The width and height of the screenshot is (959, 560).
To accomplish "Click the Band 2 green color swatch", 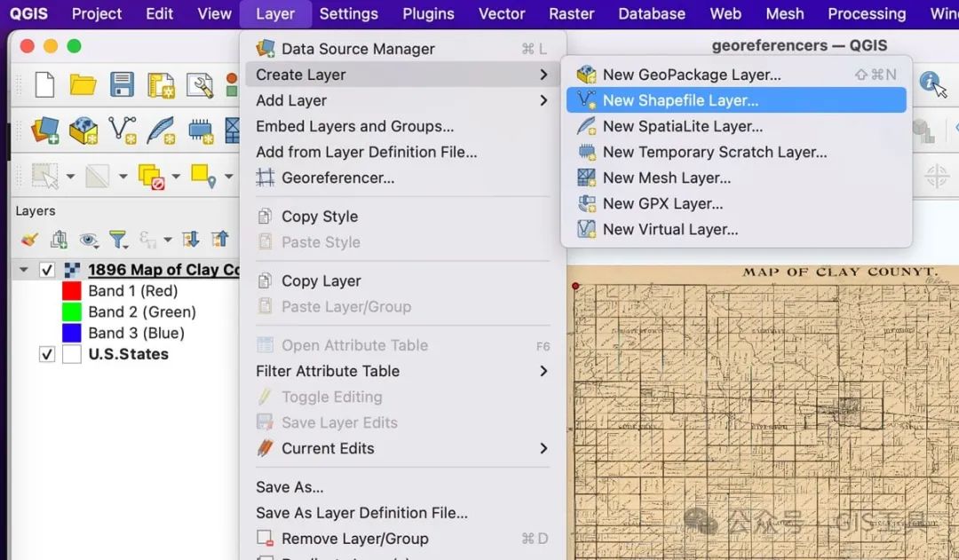I will pos(72,312).
